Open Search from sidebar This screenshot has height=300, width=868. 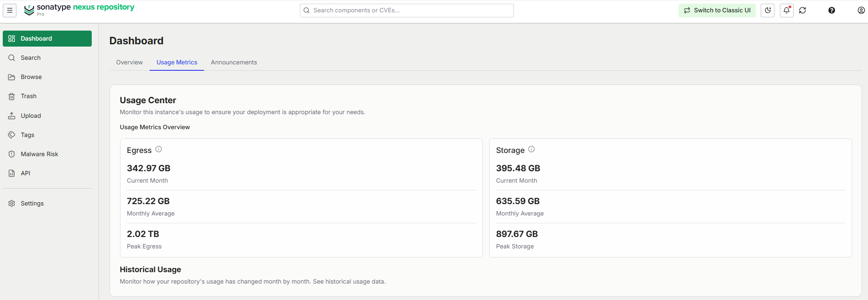47,58
